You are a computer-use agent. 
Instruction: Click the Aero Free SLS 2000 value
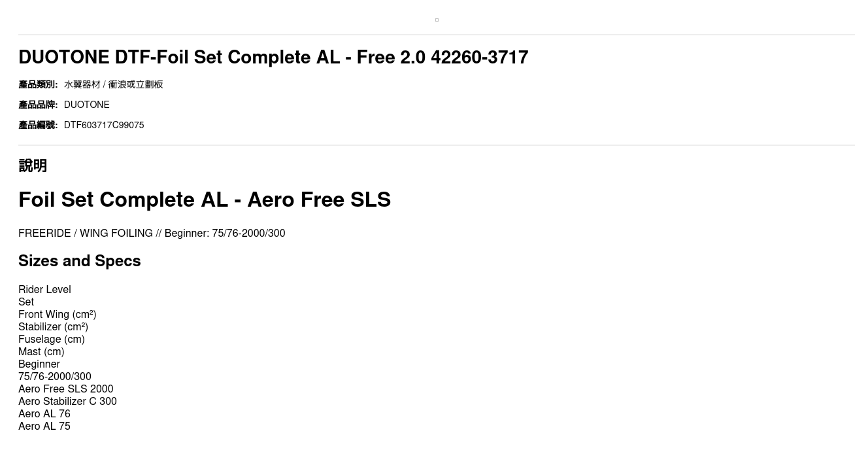point(66,389)
